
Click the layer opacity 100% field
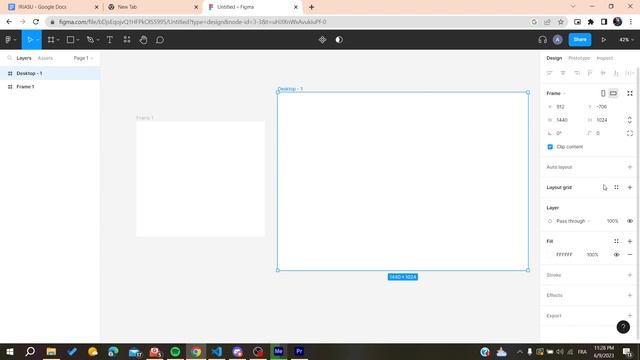click(x=612, y=221)
